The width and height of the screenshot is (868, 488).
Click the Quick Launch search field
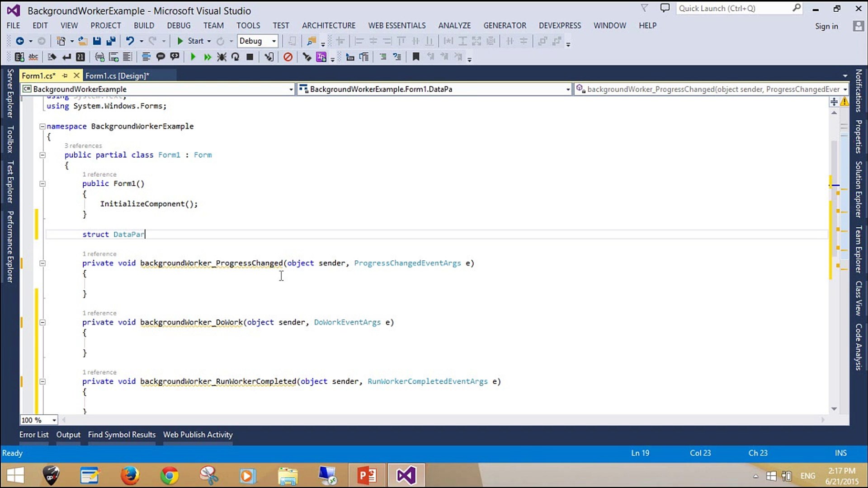pyautogui.click(x=732, y=9)
